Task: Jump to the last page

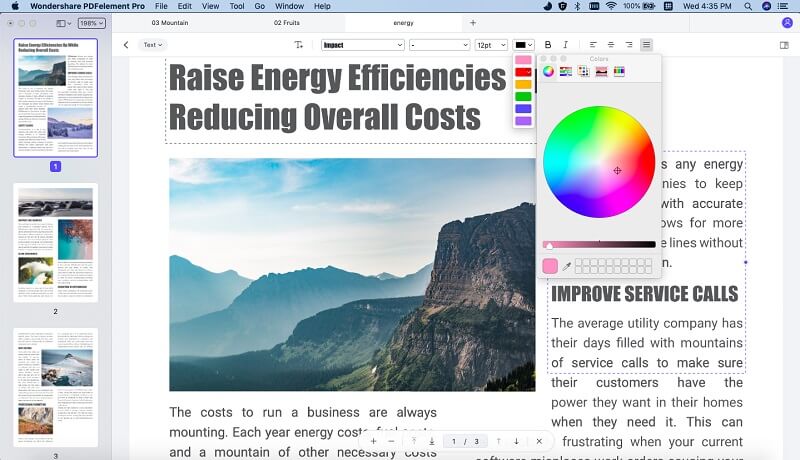Action: [432, 441]
